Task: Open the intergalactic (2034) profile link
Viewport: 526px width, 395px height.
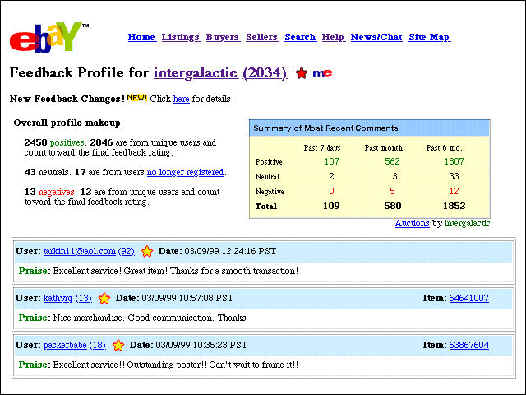Action: [220, 73]
